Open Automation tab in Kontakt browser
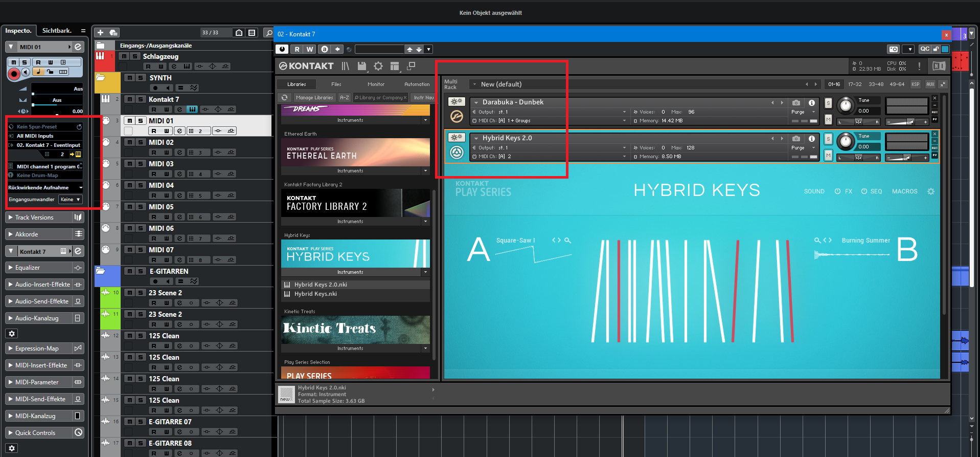 [x=417, y=84]
